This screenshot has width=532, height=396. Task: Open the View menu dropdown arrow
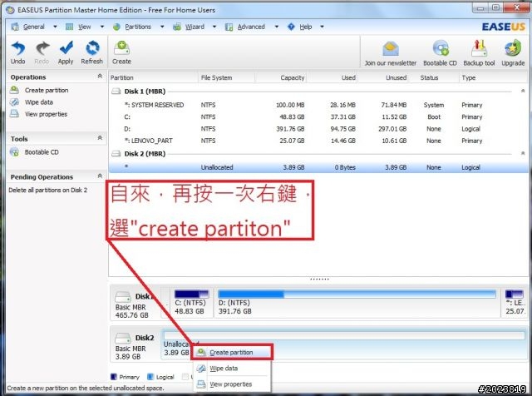pyautogui.click(x=101, y=27)
